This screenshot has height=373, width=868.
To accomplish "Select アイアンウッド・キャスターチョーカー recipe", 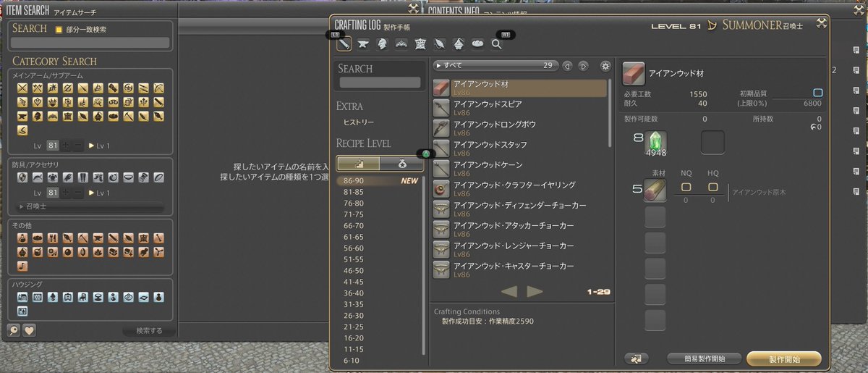I will (x=520, y=271).
